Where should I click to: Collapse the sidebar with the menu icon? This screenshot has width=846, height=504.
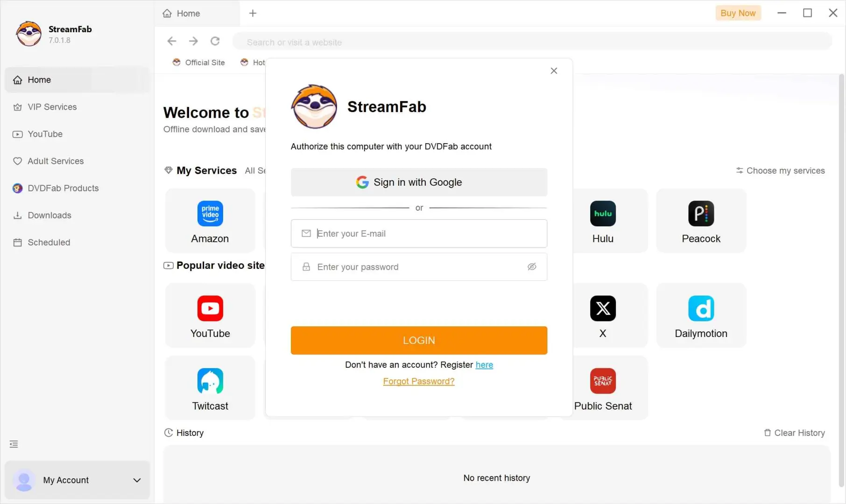(x=14, y=444)
